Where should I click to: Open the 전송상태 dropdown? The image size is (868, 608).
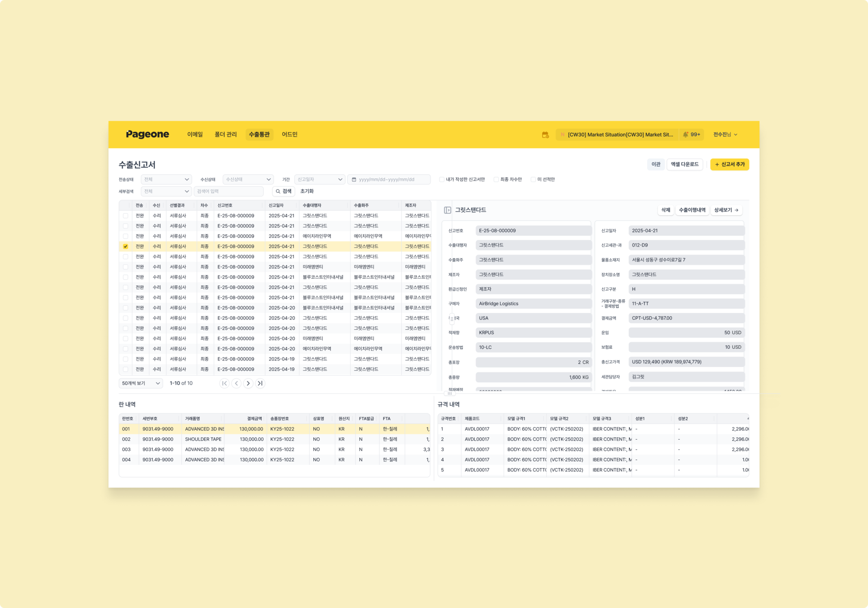[x=166, y=180]
